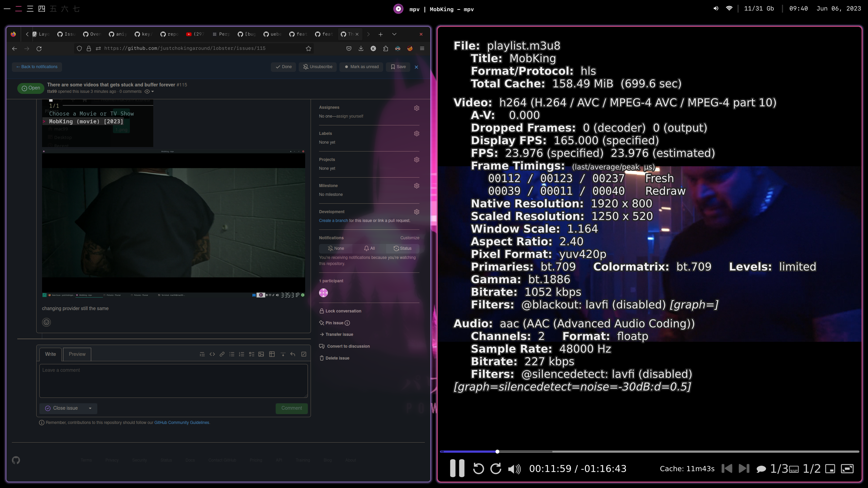Switch notifications to All
The height and width of the screenshot is (488, 868).
[370, 248]
